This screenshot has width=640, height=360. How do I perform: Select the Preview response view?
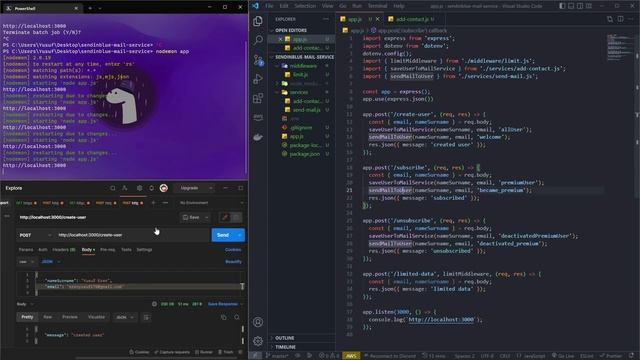tap(70, 317)
